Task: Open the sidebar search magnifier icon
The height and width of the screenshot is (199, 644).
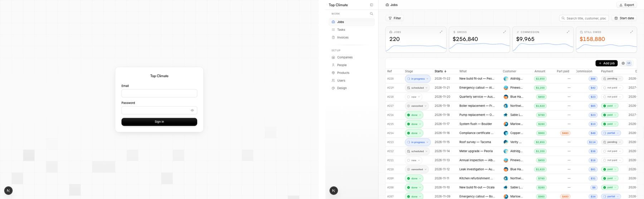Action: (x=371, y=14)
